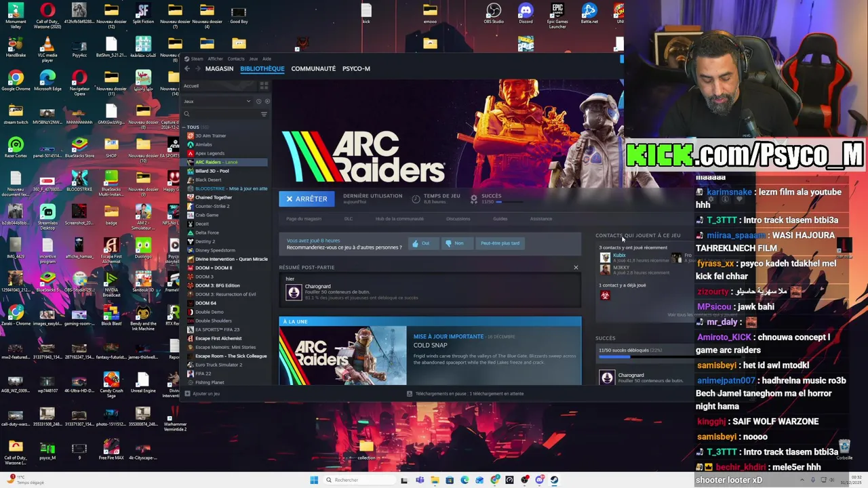The width and height of the screenshot is (868, 488).
Task: Open the Aide menu
Action: pyautogui.click(x=267, y=59)
